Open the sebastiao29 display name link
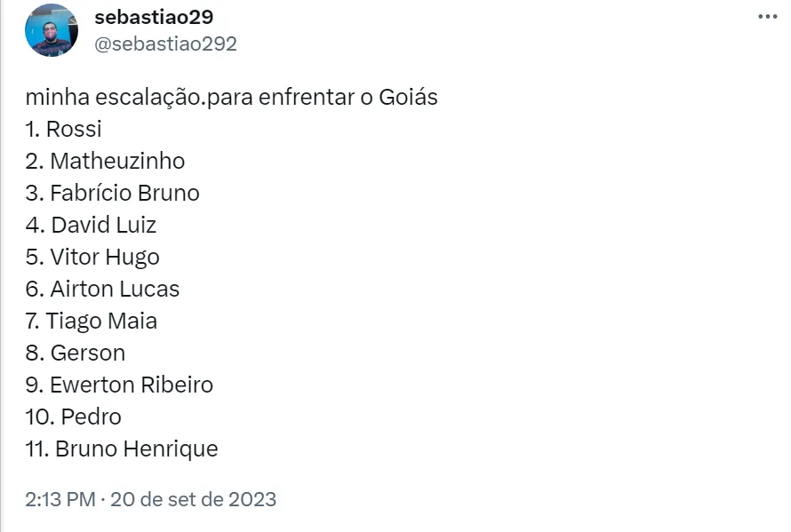The width and height of the screenshot is (791, 532). point(154,17)
